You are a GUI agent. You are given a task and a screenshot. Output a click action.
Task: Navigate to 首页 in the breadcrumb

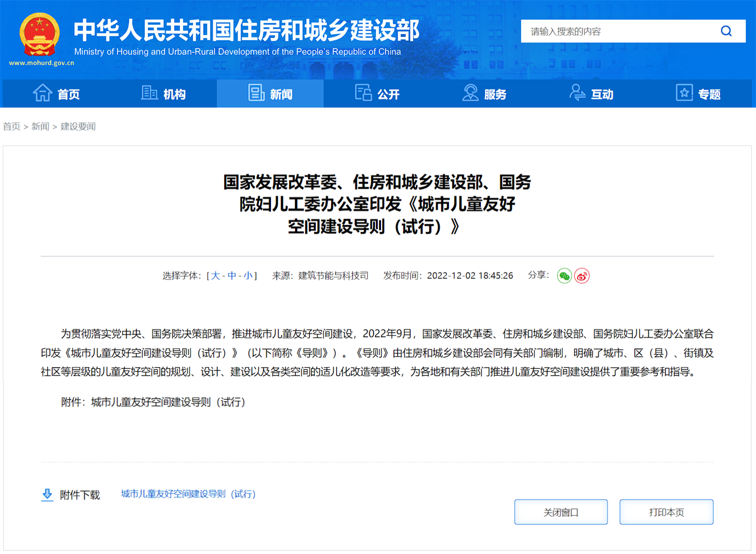click(13, 127)
